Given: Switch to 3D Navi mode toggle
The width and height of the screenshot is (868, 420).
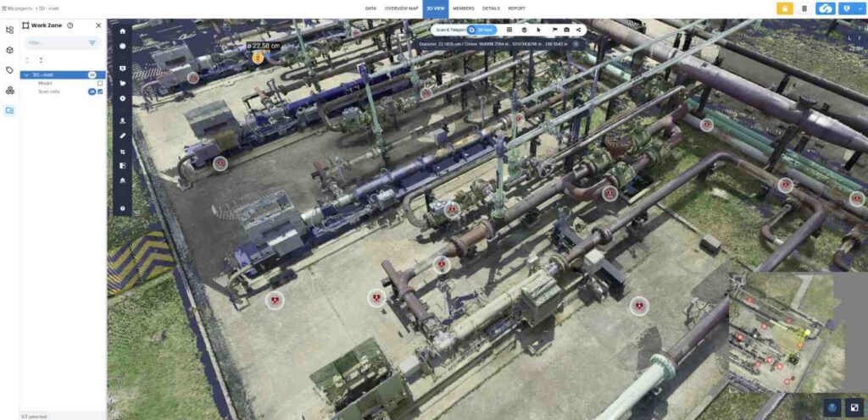Looking at the screenshot, I should [481, 30].
